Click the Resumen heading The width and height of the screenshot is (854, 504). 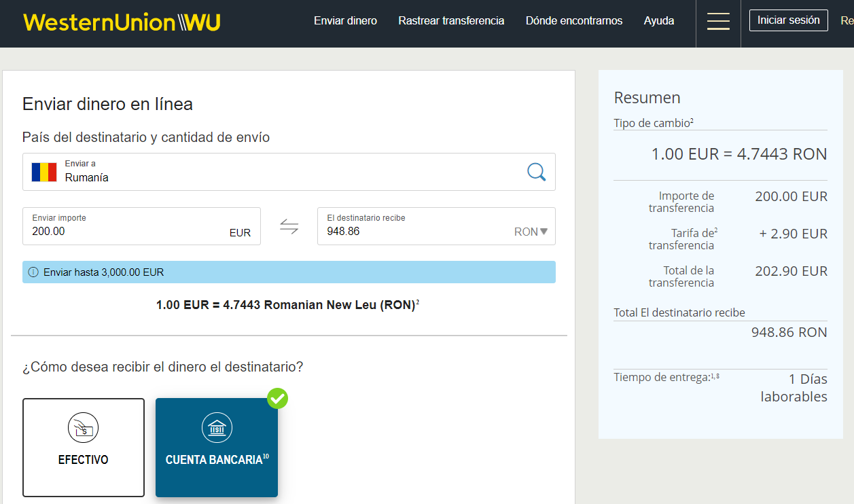pyautogui.click(x=647, y=98)
